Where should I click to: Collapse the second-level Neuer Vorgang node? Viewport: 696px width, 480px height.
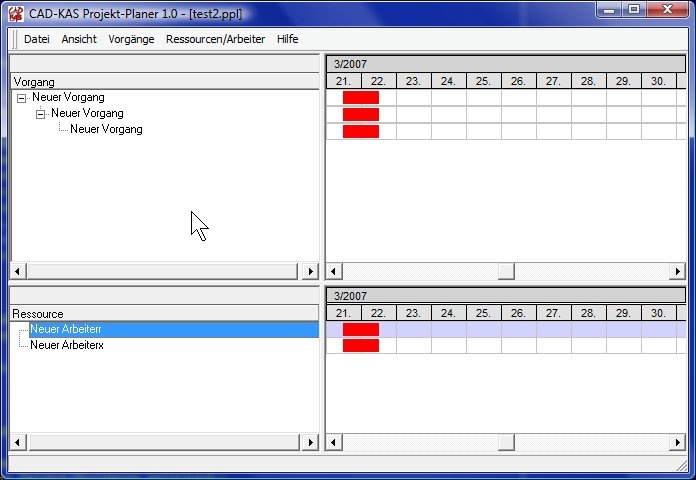tap(40, 114)
